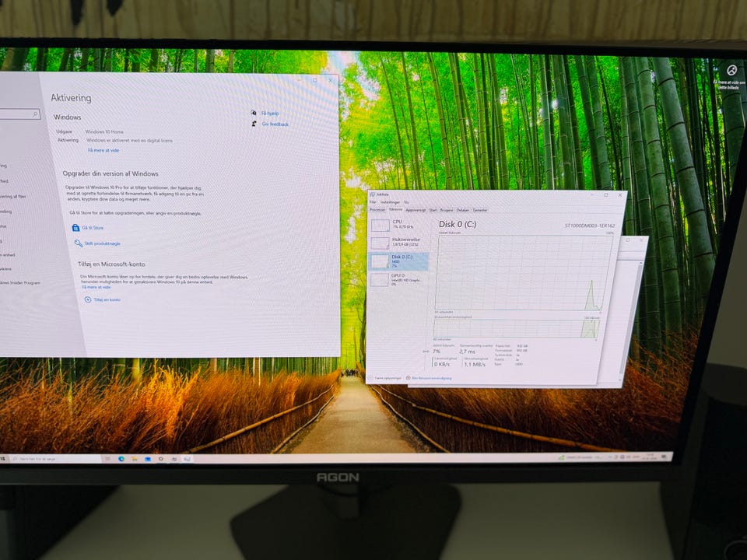Screen dimensions: 747x560
Task: Open Gå til Store link
Action: [93, 228]
